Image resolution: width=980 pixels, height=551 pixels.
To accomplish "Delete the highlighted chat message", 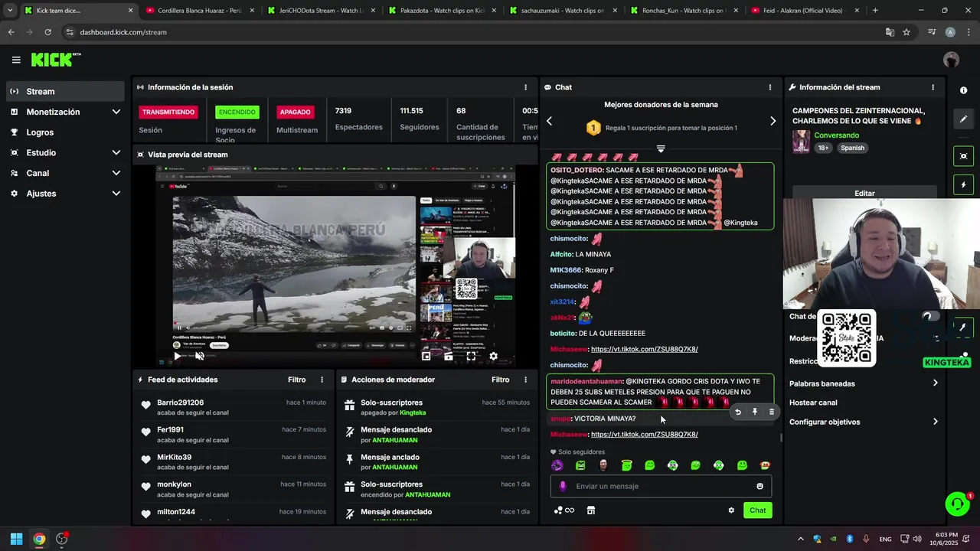I will click(771, 412).
